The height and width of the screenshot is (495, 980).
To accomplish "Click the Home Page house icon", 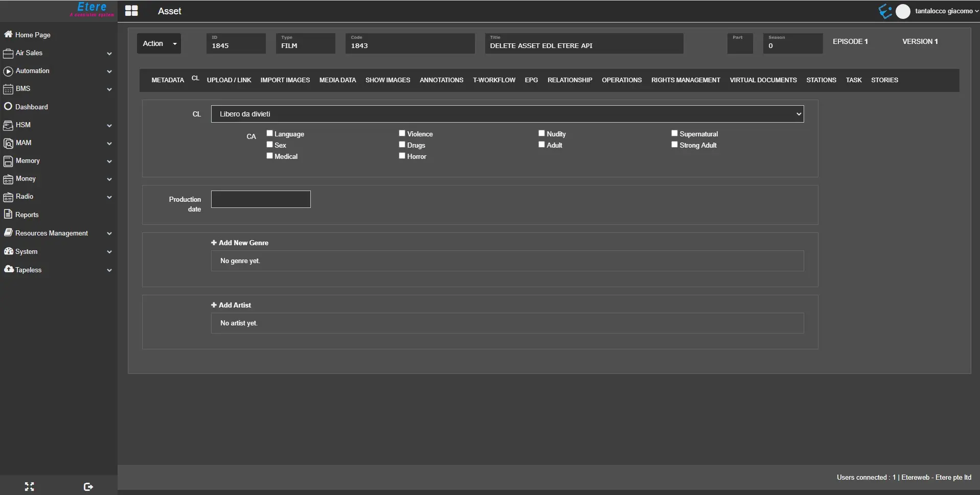I will pyautogui.click(x=8, y=34).
